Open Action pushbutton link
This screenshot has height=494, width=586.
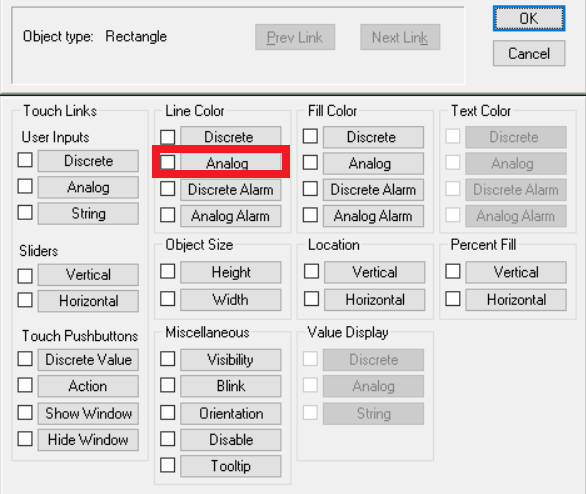point(88,386)
